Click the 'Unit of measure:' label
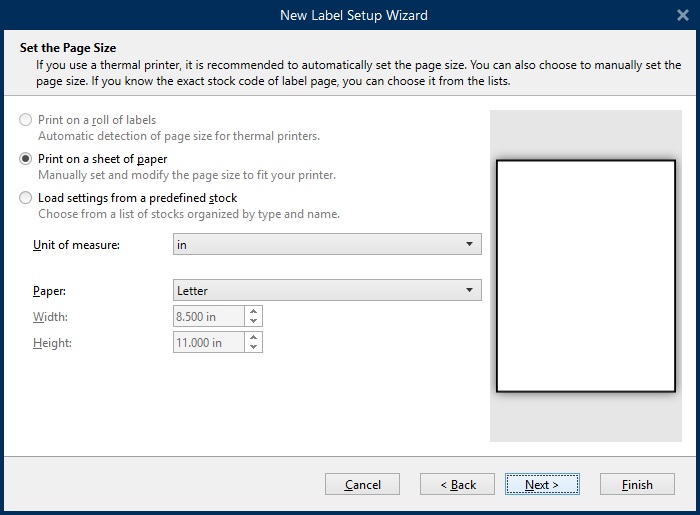This screenshot has width=700, height=515. pos(76,245)
